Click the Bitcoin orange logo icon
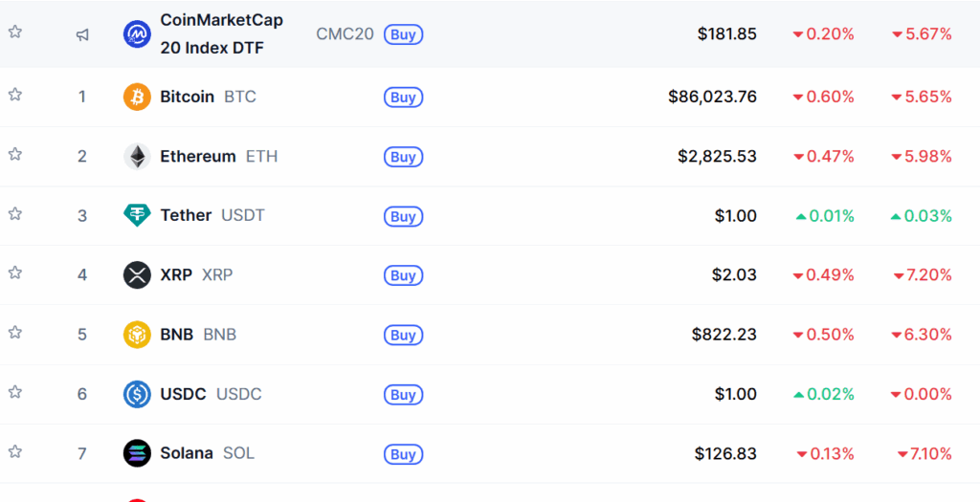This screenshot has height=502, width=980. [137, 97]
